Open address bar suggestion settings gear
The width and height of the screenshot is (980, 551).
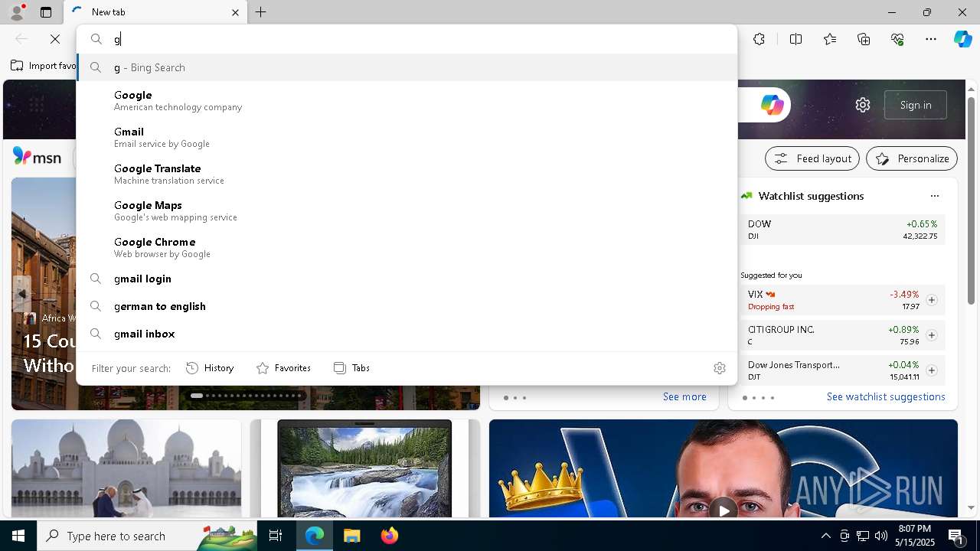coord(719,368)
